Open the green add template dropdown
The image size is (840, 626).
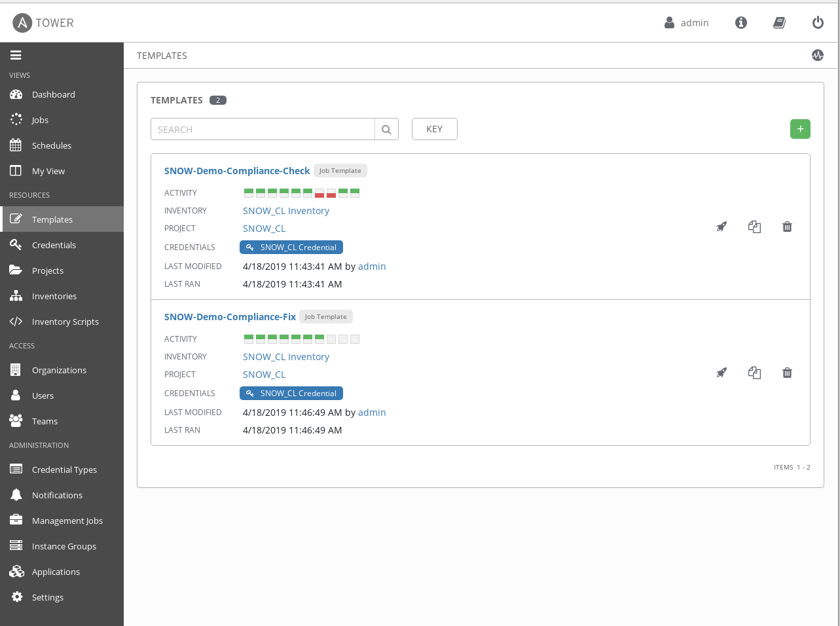pos(800,129)
